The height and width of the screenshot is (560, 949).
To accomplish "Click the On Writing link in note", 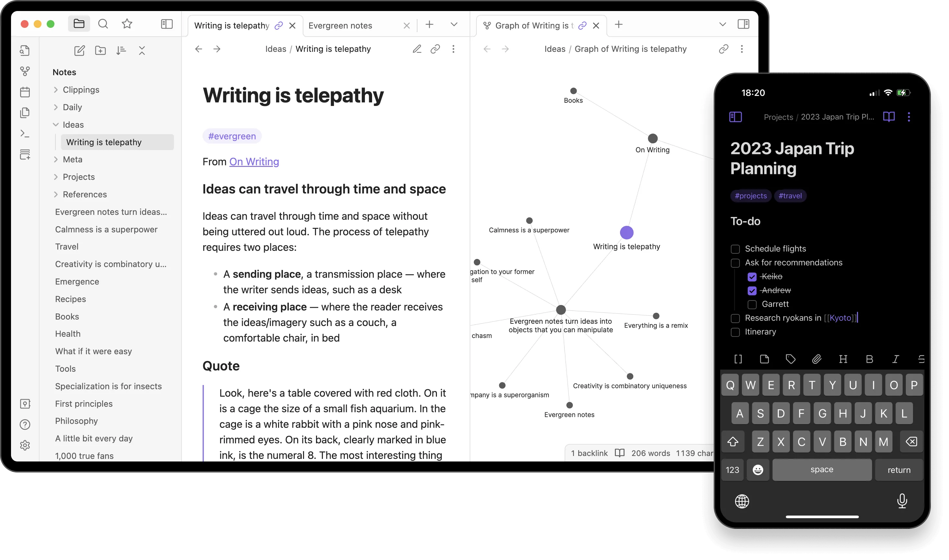I will [254, 161].
